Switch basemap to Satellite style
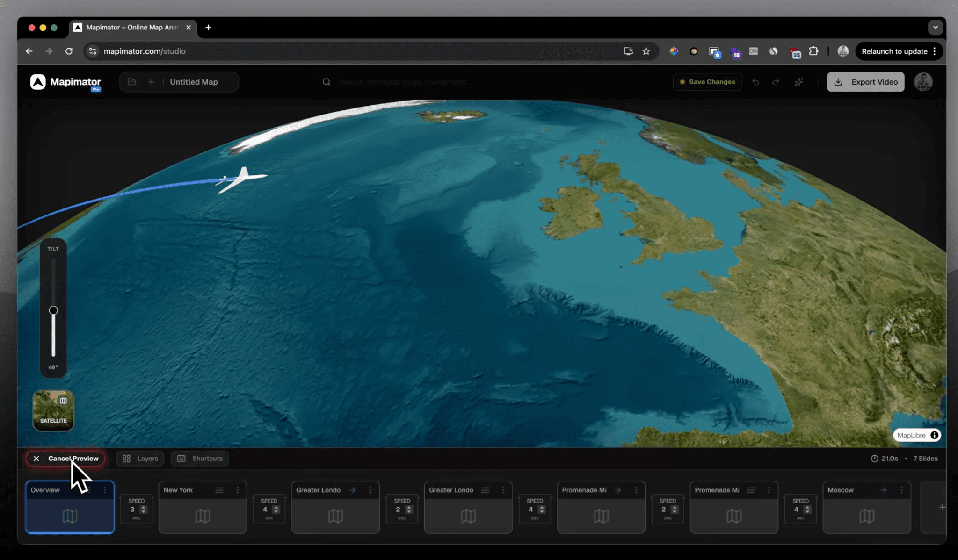Screen dimensions: 958x560 tap(53, 410)
